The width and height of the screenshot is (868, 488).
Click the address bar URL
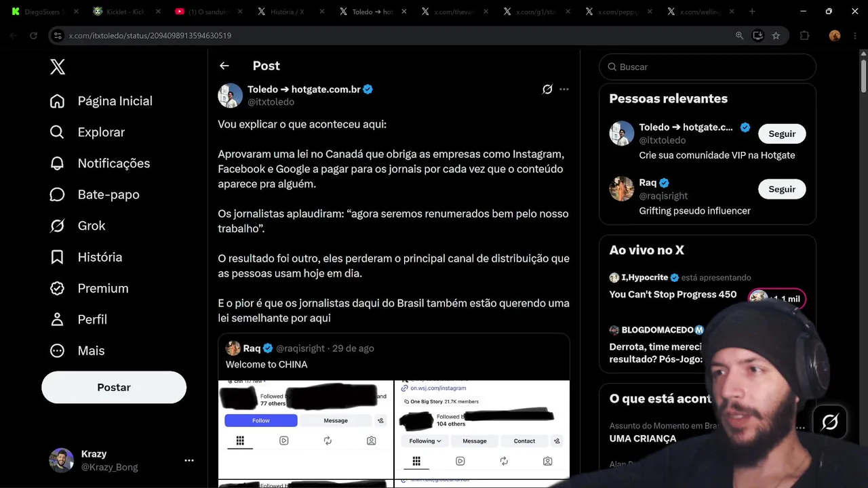coord(150,36)
